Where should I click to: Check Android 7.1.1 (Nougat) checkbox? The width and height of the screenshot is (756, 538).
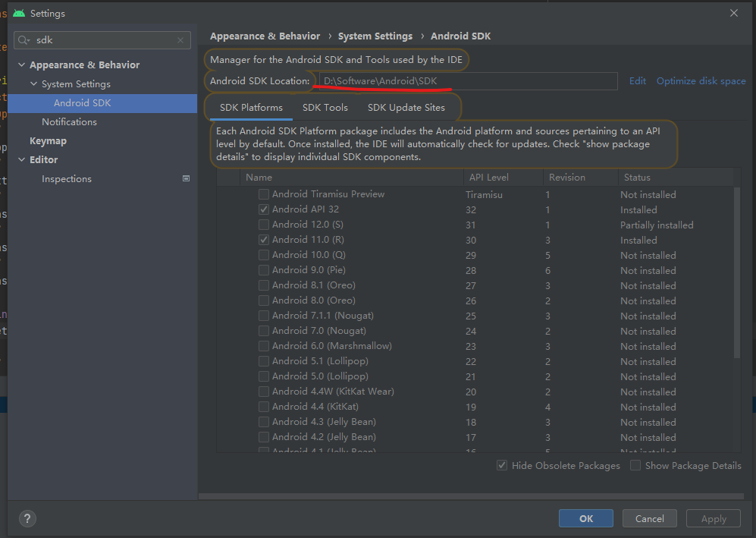264,316
